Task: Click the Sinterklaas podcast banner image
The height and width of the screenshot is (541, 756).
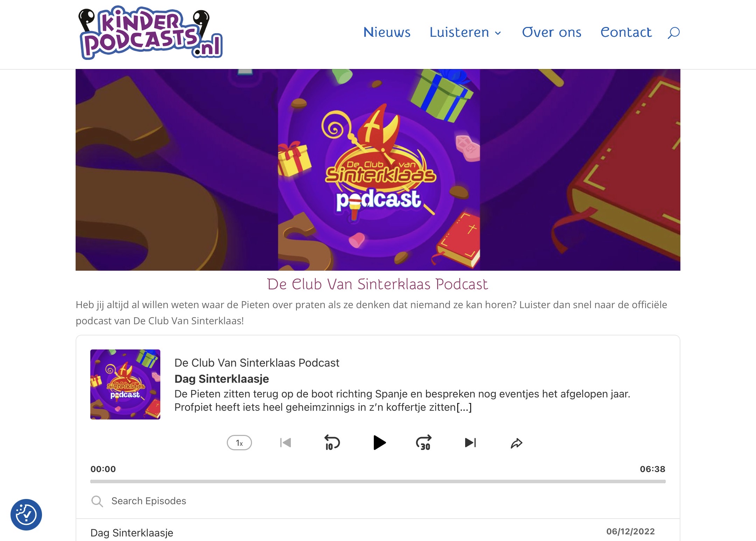Action: pyautogui.click(x=378, y=170)
